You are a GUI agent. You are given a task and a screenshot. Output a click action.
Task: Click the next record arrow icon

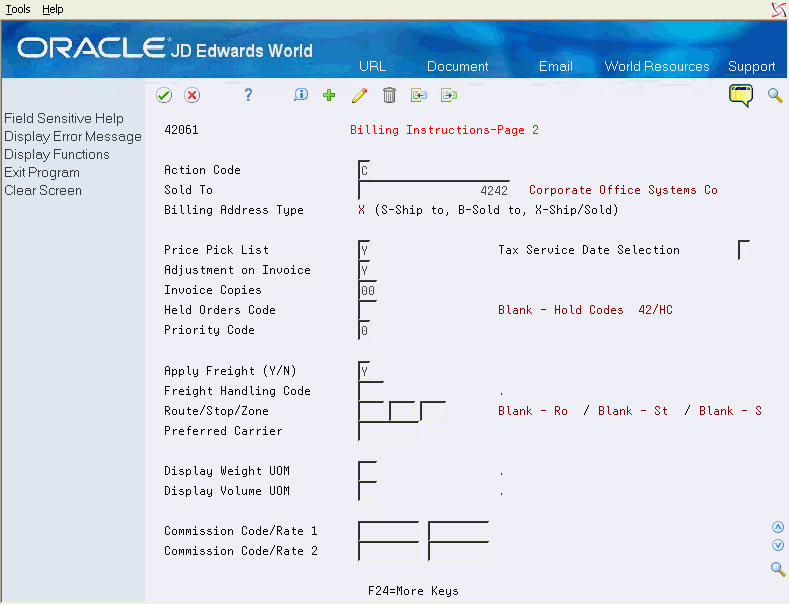[449, 95]
